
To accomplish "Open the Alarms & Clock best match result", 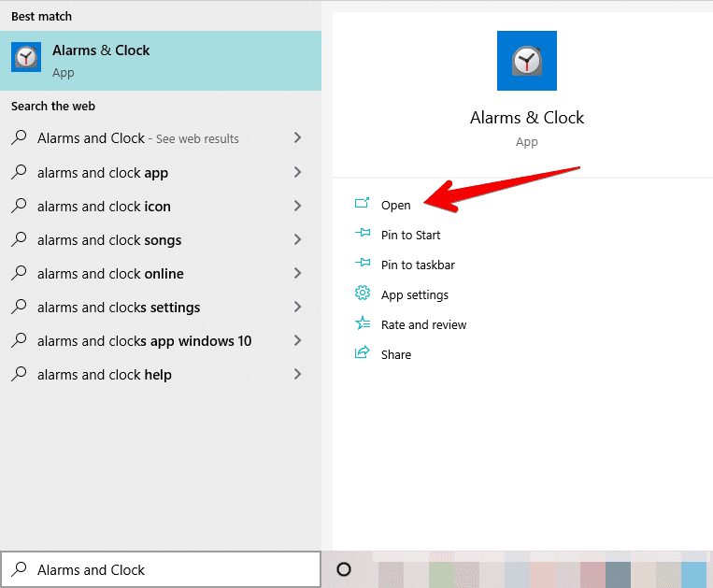I will (x=161, y=61).
